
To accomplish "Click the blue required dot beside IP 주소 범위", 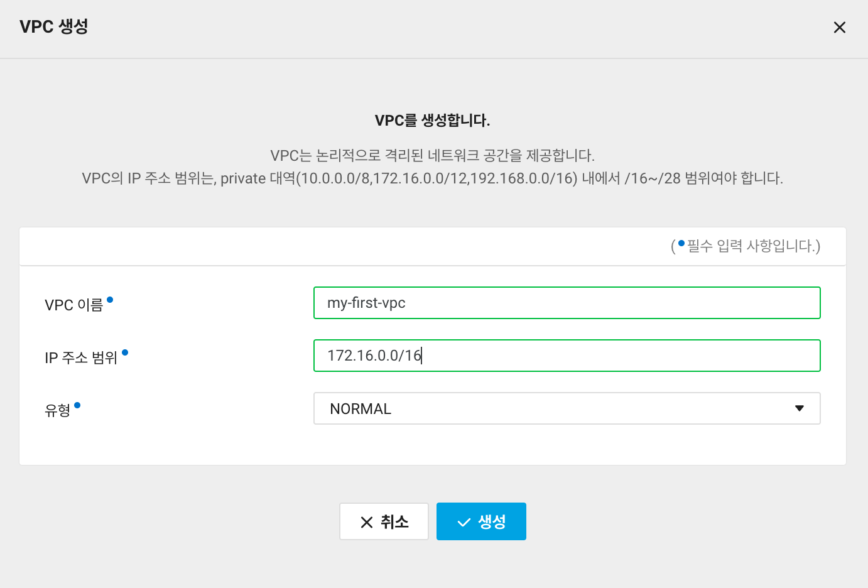I will click(x=125, y=352).
